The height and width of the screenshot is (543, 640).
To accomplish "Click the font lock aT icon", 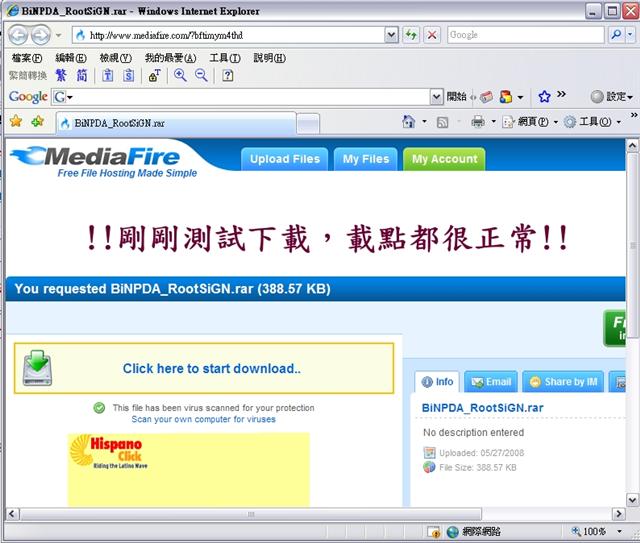I will [x=154, y=75].
